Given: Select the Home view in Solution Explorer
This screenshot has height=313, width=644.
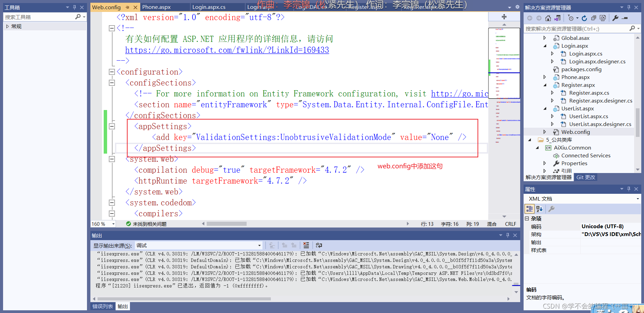Looking at the screenshot, I should [x=548, y=18].
